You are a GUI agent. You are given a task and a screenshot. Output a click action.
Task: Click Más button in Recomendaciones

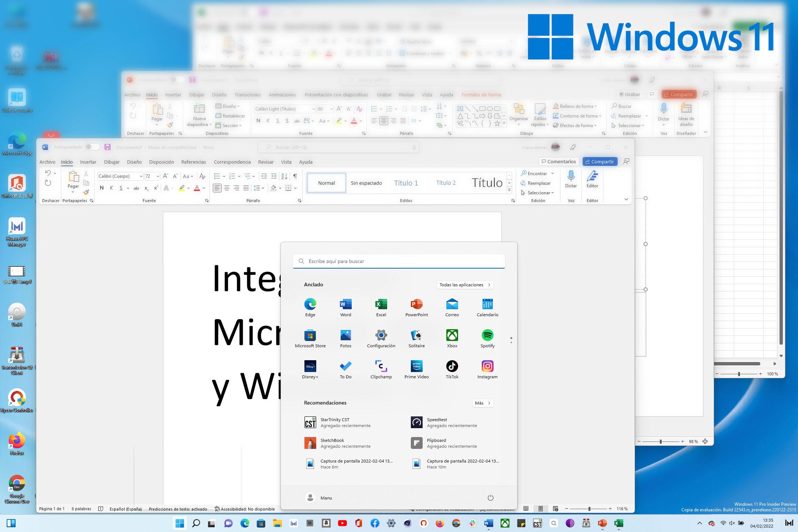482,403
